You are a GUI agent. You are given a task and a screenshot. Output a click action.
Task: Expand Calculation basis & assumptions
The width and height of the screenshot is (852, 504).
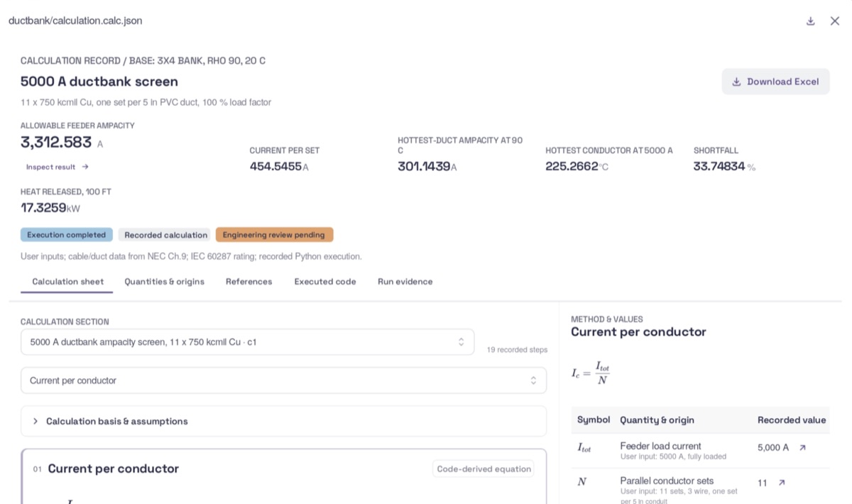[284, 421]
